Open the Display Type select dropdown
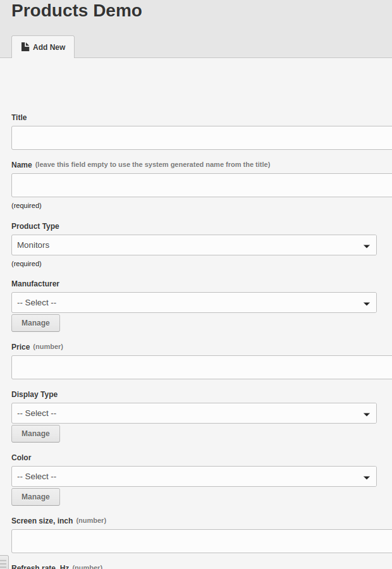 [194, 413]
